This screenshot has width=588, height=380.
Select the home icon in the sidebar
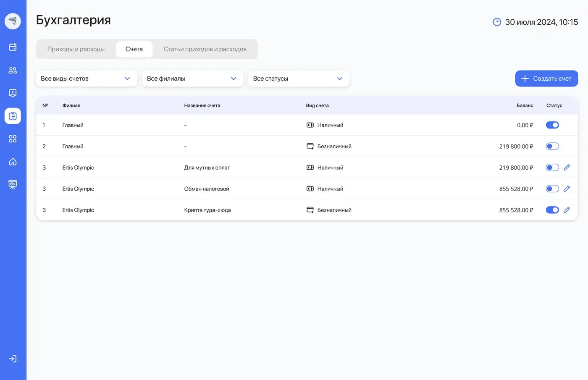pos(12,161)
